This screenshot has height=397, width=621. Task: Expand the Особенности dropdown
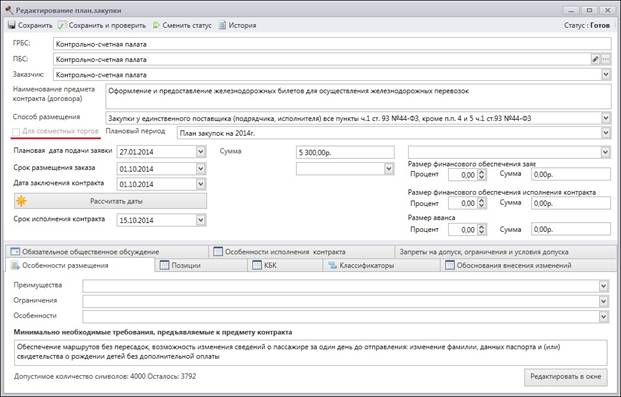tap(603, 316)
